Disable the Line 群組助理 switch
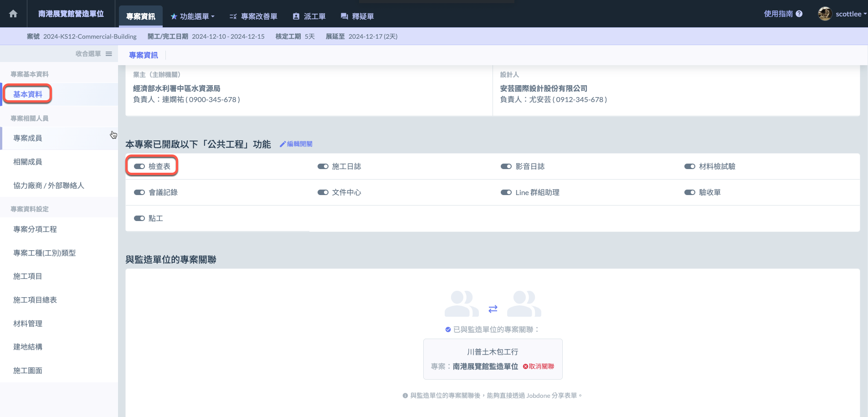Screen dimensions: 868x417 coord(506,192)
